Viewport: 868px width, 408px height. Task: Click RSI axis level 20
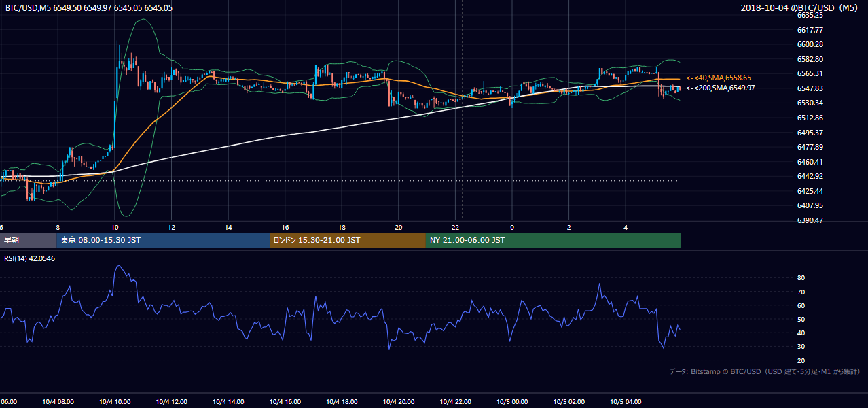pos(801,360)
